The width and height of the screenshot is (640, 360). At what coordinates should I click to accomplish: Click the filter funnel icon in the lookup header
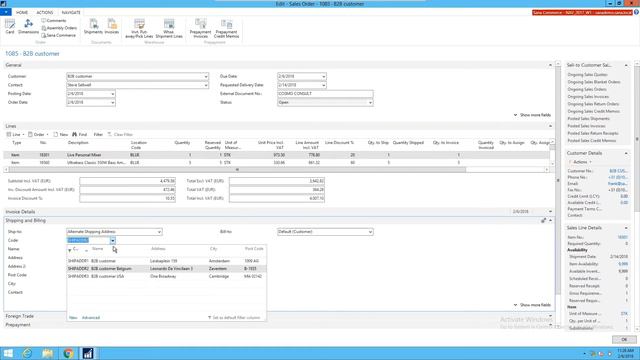coord(69,249)
